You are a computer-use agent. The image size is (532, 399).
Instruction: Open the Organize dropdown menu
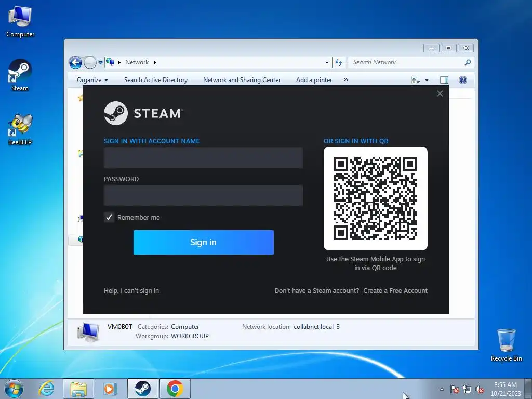click(92, 80)
